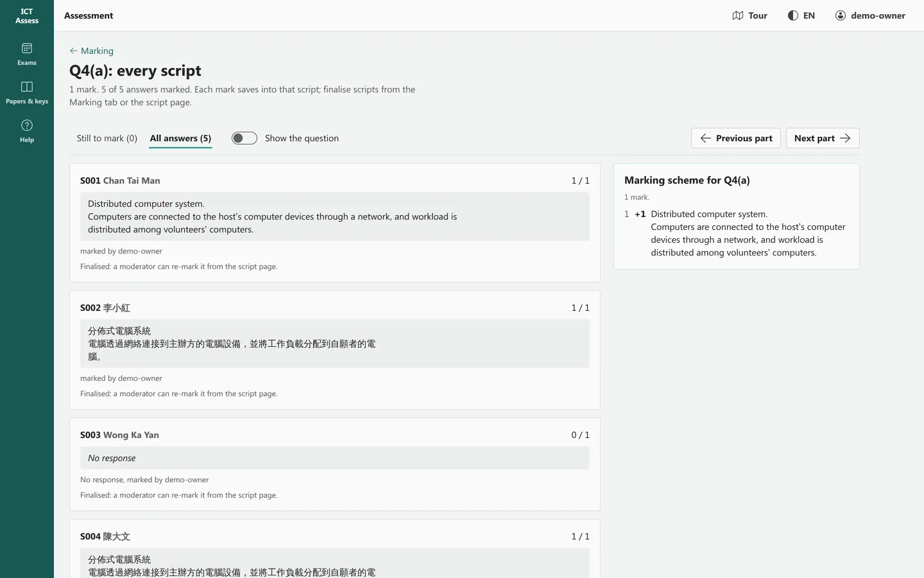Click the +1 mark point in scheme
This screenshot has width=924, height=578.
pos(640,214)
